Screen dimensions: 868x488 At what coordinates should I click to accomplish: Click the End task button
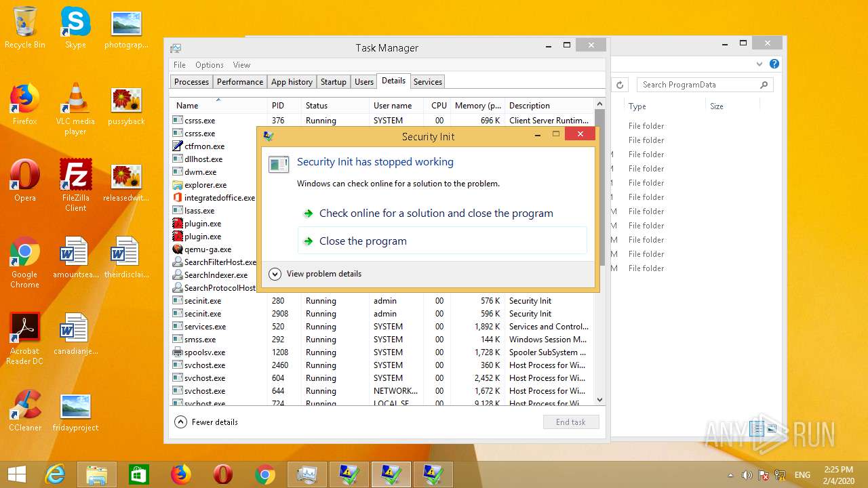click(571, 422)
